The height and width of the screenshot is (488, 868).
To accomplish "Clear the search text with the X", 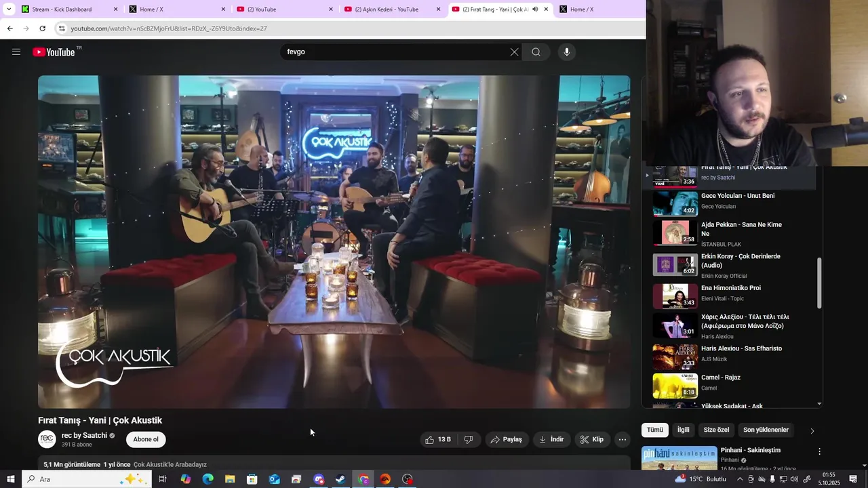I will click(x=514, y=52).
